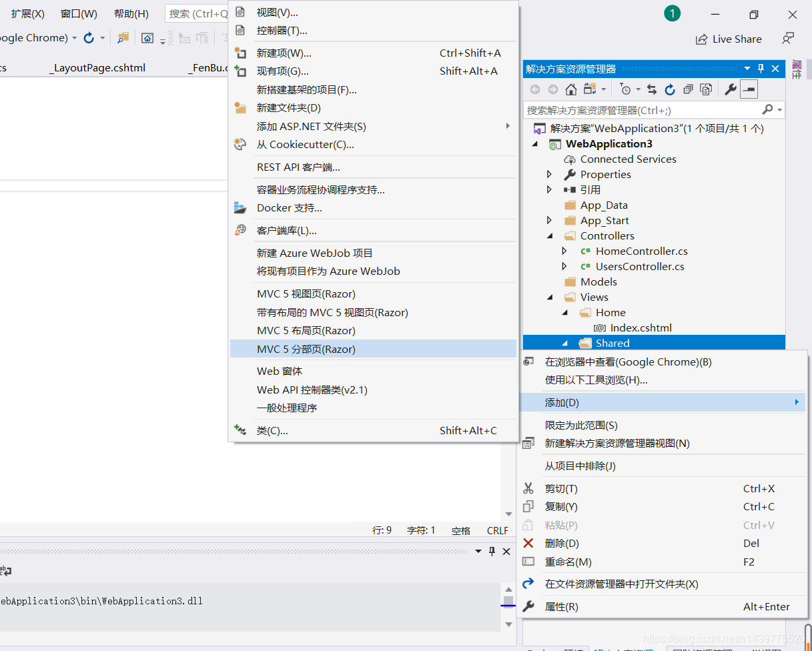Click the browser refresh icon in main toolbar
812x651 pixels.
coord(89,38)
